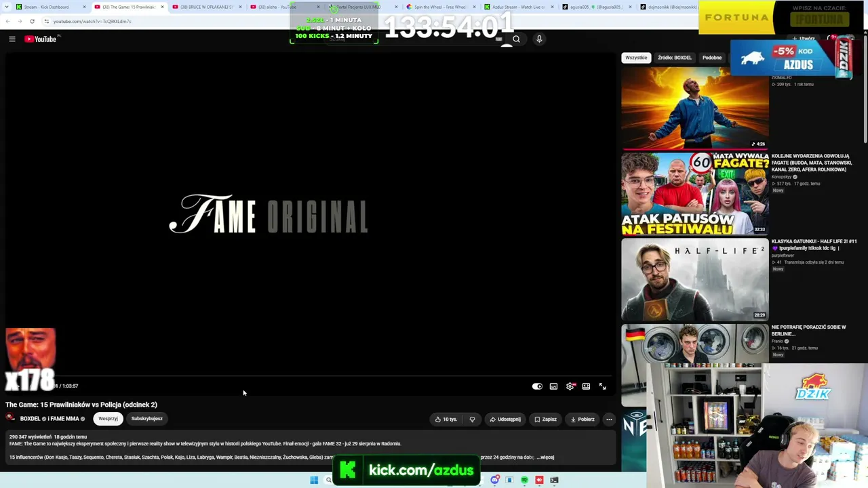Close the Kick Dashboard tab
868x488 pixels.
tap(85, 7)
